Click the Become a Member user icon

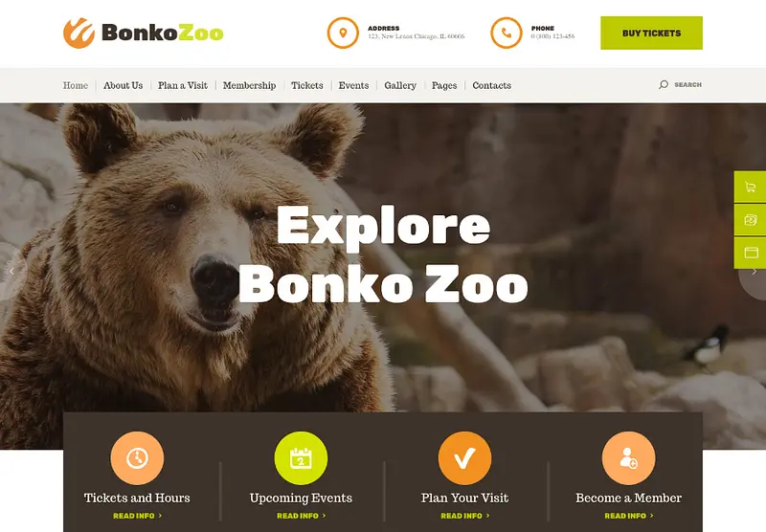tap(628, 457)
